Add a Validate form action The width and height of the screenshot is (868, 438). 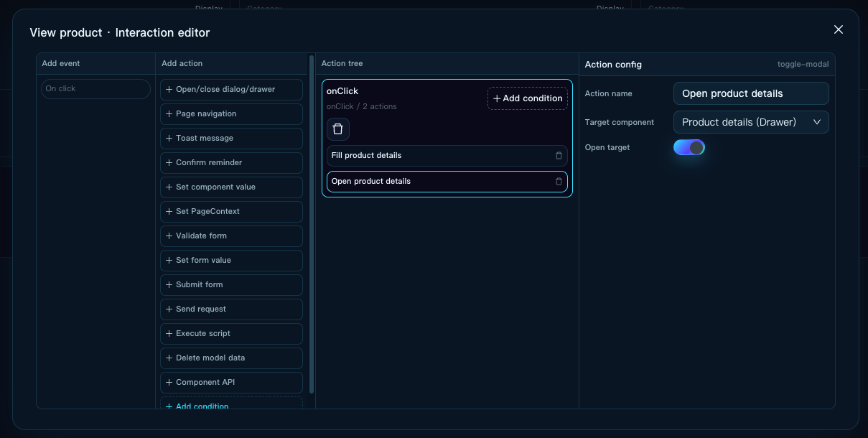coord(231,236)
